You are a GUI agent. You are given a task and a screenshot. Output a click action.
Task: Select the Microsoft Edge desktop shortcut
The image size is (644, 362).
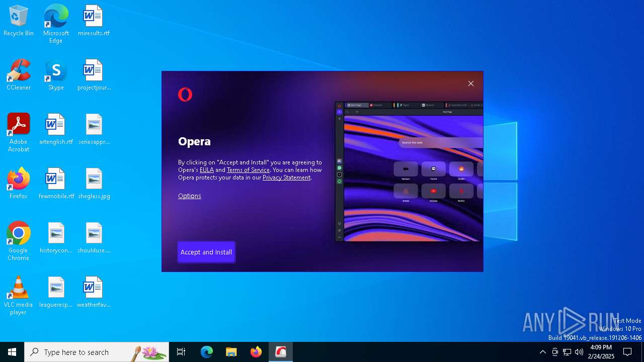56,24
